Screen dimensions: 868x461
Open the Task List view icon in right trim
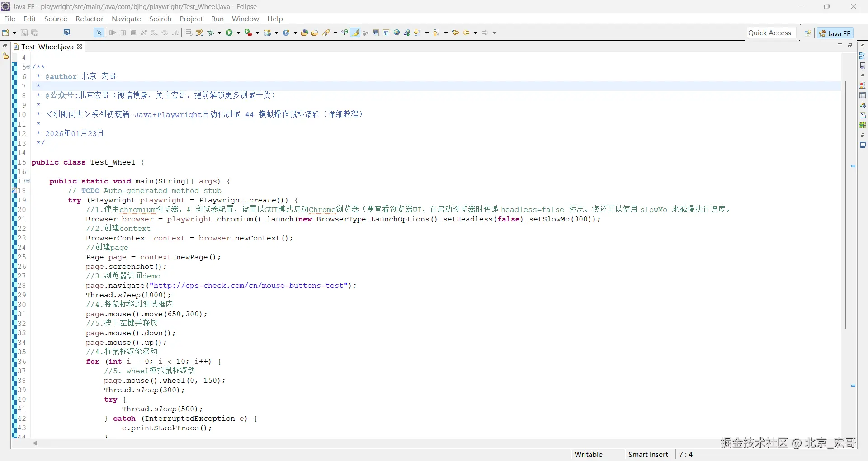[x=863, y=66]
